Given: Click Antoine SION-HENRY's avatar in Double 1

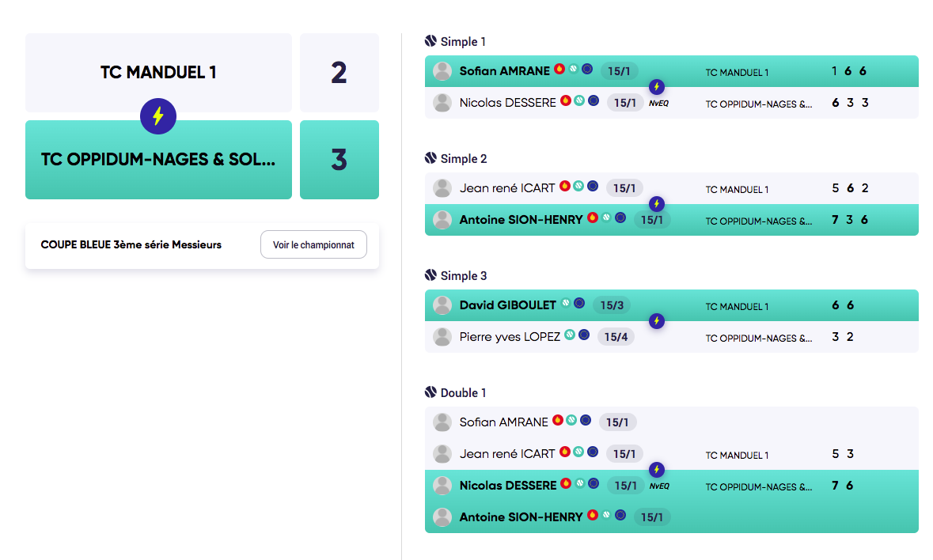Looking at the screenshot, I should click(x=442, y=517).
